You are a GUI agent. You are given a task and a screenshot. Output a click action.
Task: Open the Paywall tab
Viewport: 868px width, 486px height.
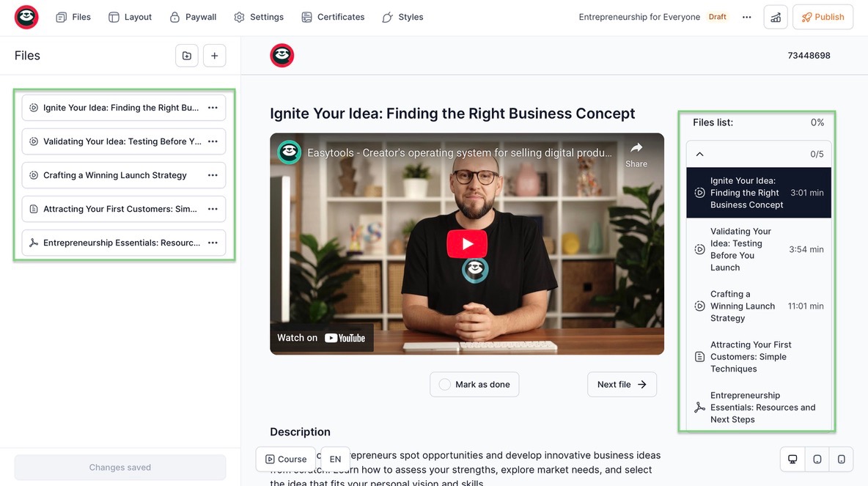tap(193, 17)
